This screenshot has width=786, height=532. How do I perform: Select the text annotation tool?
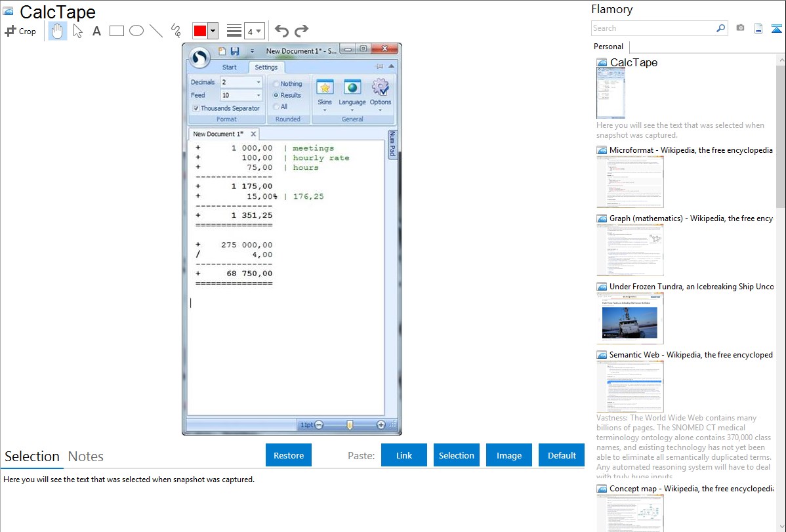point(96,31)
